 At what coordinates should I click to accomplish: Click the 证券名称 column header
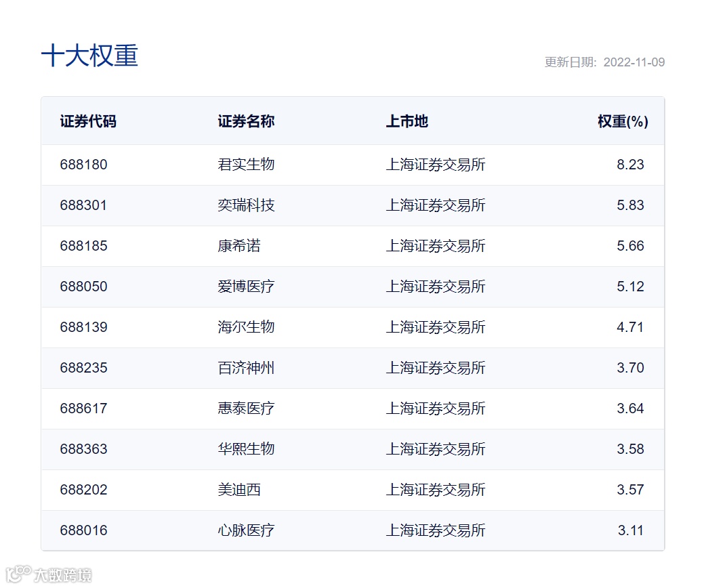[x=247, y=121]
